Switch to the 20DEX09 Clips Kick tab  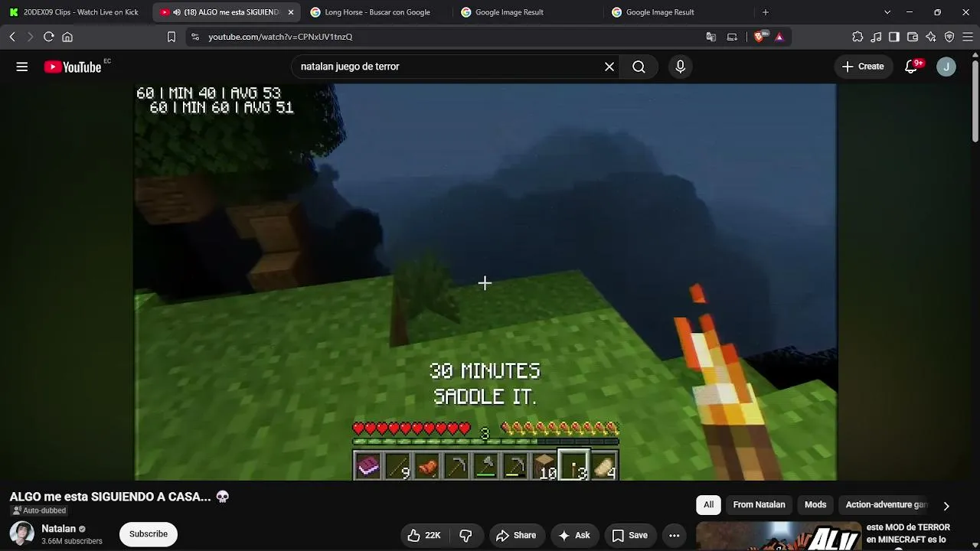coord(75,12)
